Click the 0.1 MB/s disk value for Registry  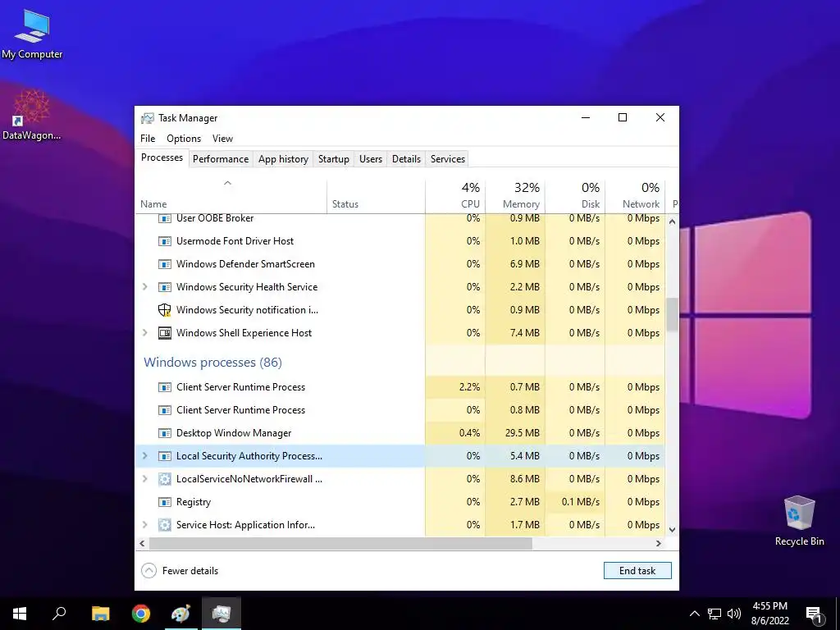click(x=581, y=502)
